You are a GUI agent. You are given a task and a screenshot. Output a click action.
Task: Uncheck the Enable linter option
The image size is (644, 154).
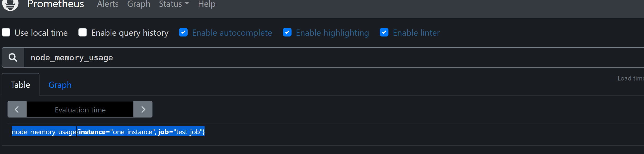pyautogui.click(x=384, y=32)
